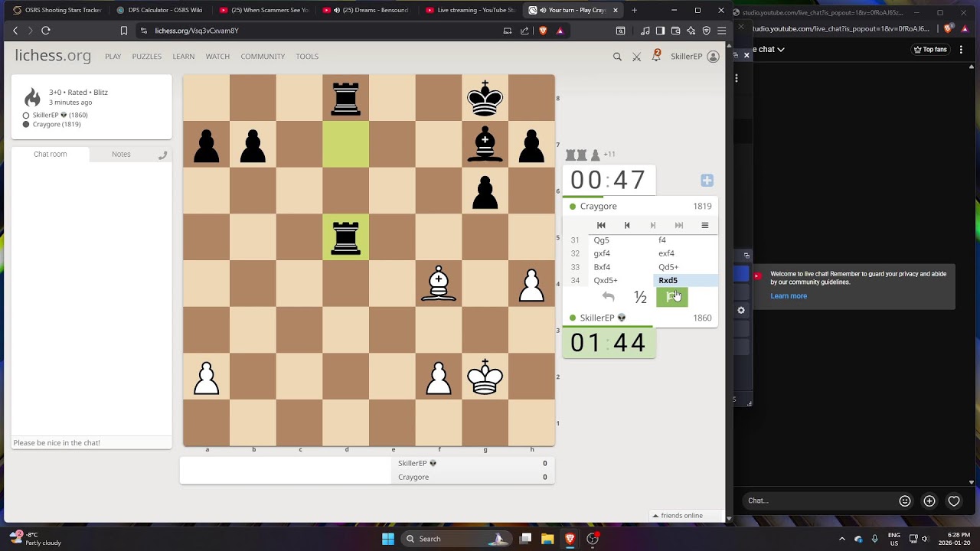Open the PLAY menu

click(113, 57)
